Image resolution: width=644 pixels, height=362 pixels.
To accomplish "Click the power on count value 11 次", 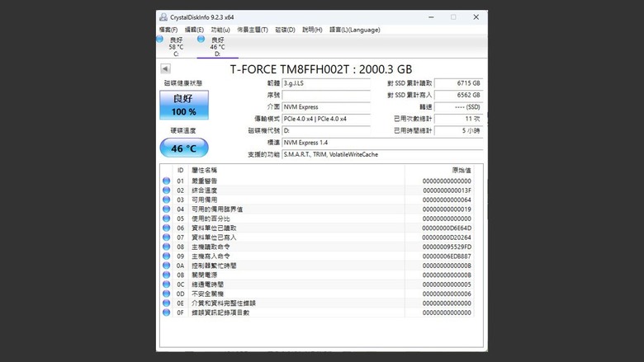I will (x=458, y=120).
